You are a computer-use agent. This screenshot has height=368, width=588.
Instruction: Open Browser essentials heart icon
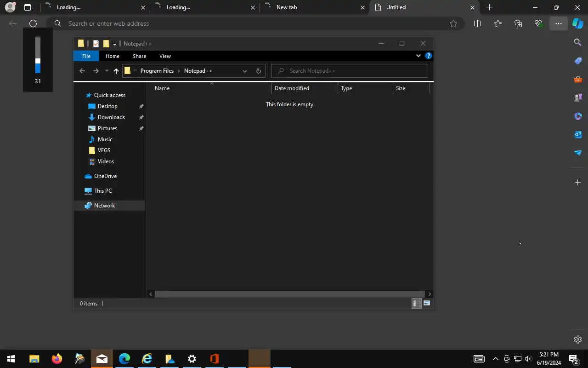(538, 23)
